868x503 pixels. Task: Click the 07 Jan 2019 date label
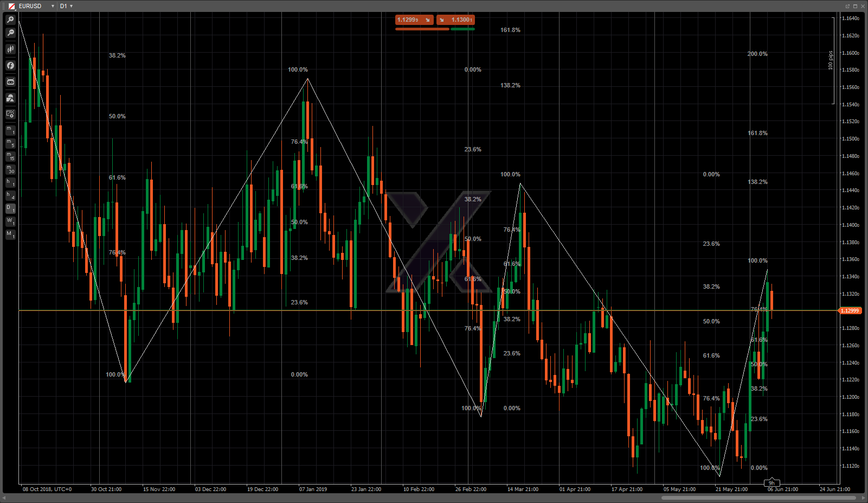click(x=313, y=489)
